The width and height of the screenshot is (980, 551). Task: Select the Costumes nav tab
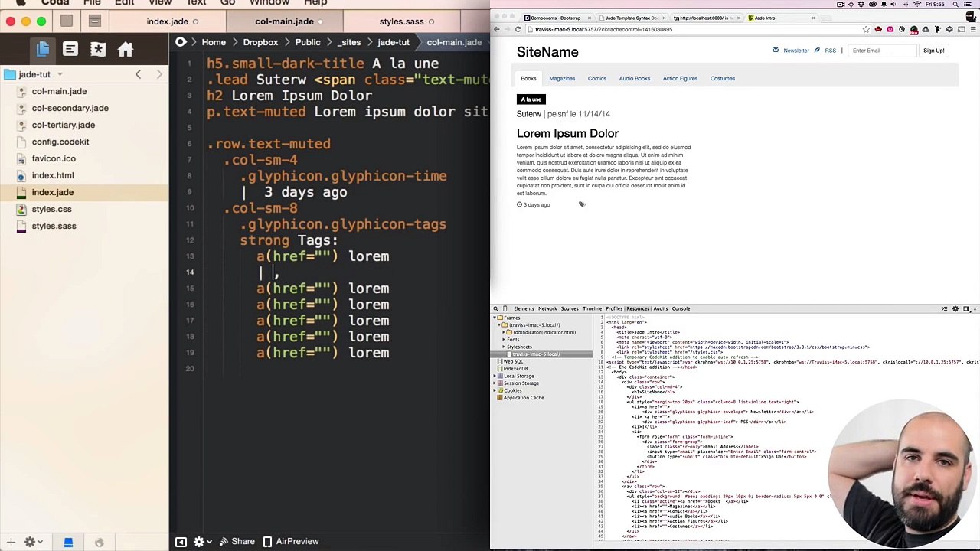pos(723,78)
